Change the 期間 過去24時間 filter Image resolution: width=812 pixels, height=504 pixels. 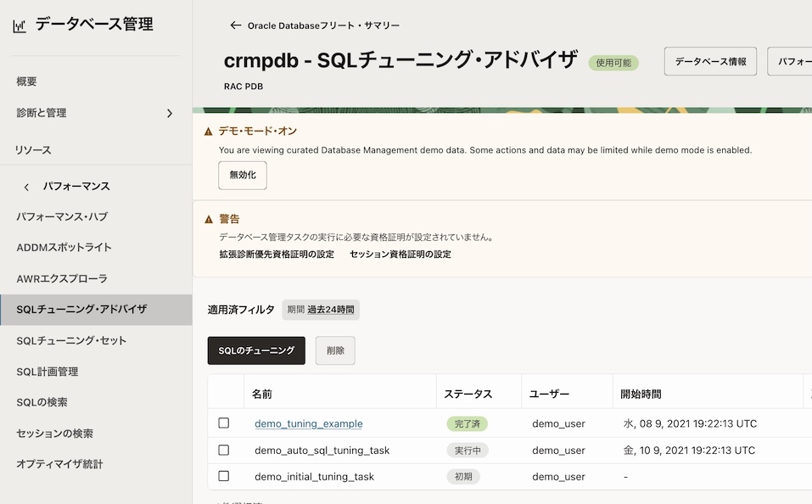pyautogui.click(x=321, y=310)
